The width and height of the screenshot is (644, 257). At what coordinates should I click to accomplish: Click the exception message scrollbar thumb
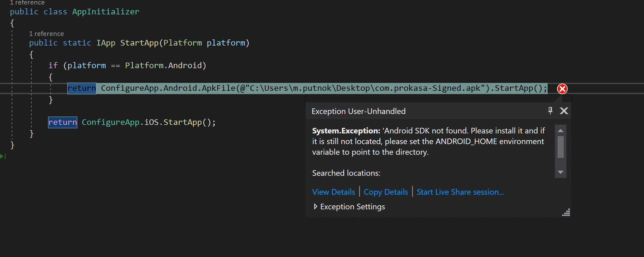(x=560, y=147)
